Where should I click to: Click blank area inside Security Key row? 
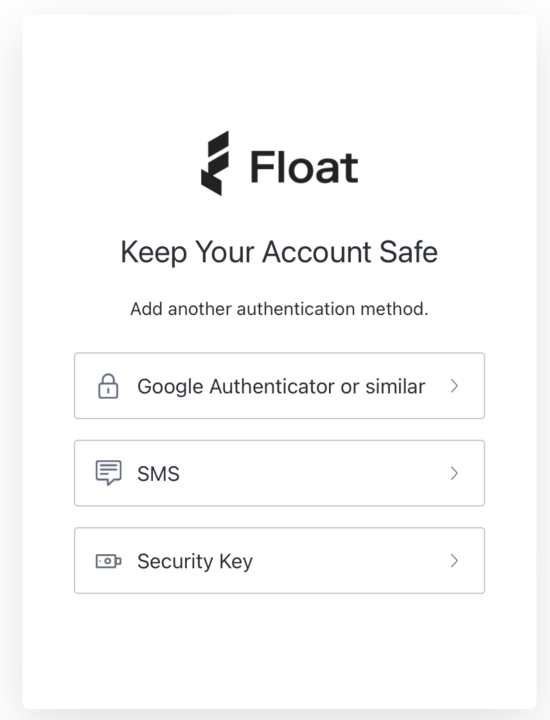[x=349, y=561]
